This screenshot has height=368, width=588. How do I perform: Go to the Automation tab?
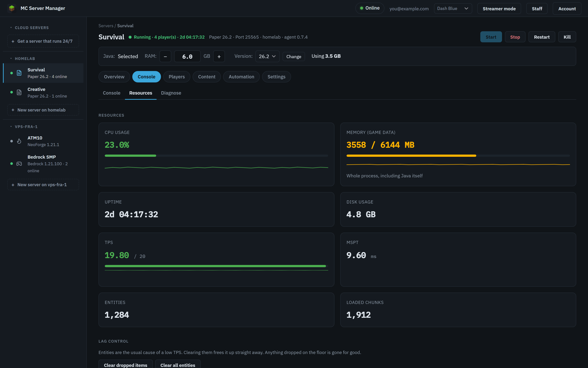click(x=241, y=77)
